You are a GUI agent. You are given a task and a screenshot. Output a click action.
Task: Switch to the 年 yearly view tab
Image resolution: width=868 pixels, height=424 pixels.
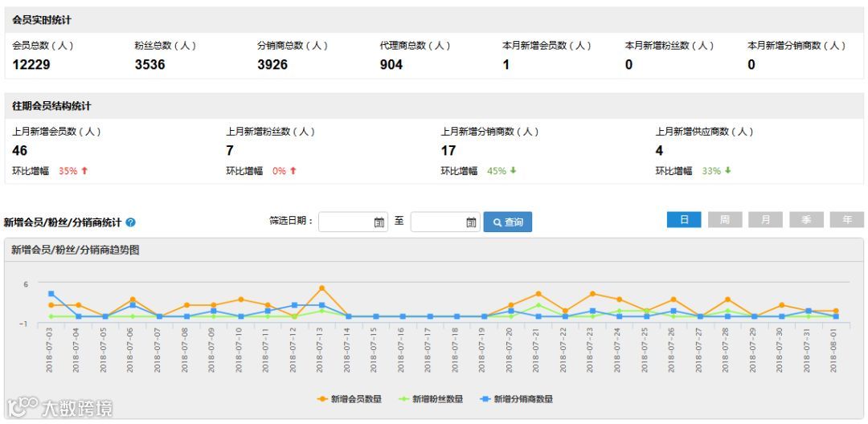[847, 219]
